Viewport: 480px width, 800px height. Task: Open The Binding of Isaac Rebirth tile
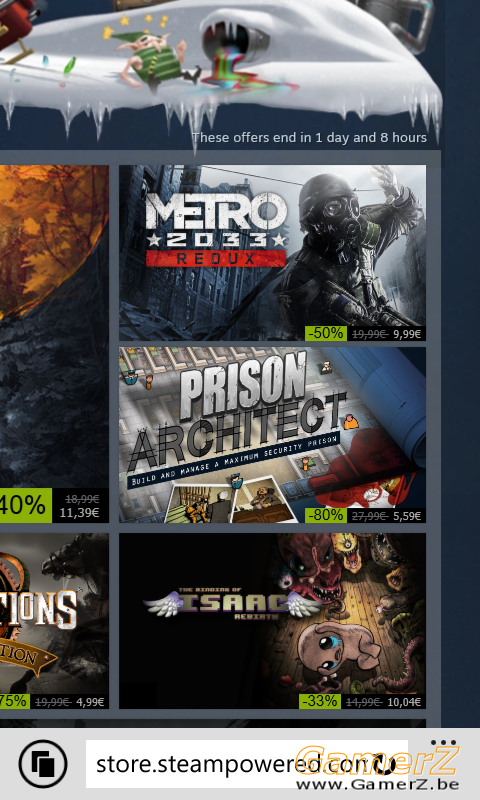(272, 621)
